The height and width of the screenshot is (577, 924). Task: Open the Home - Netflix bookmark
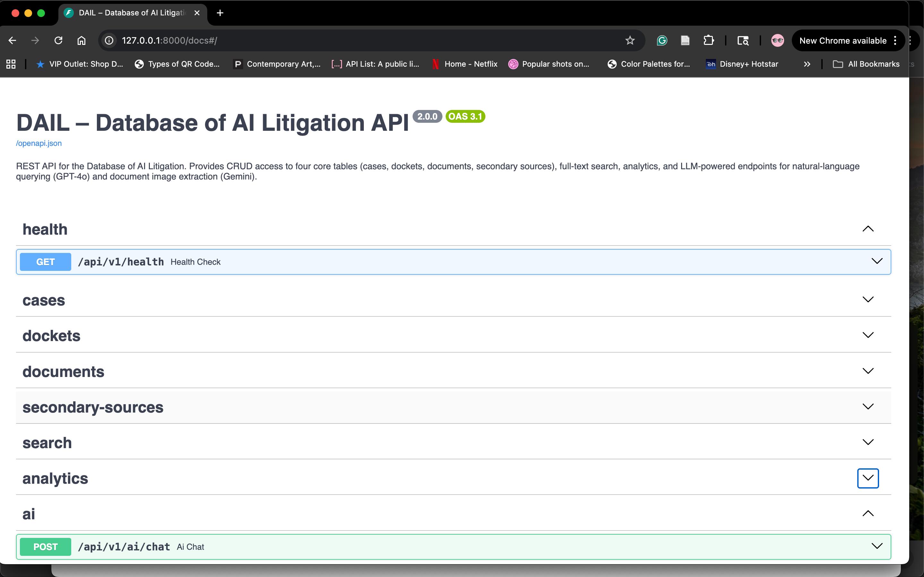pos(465,64)
